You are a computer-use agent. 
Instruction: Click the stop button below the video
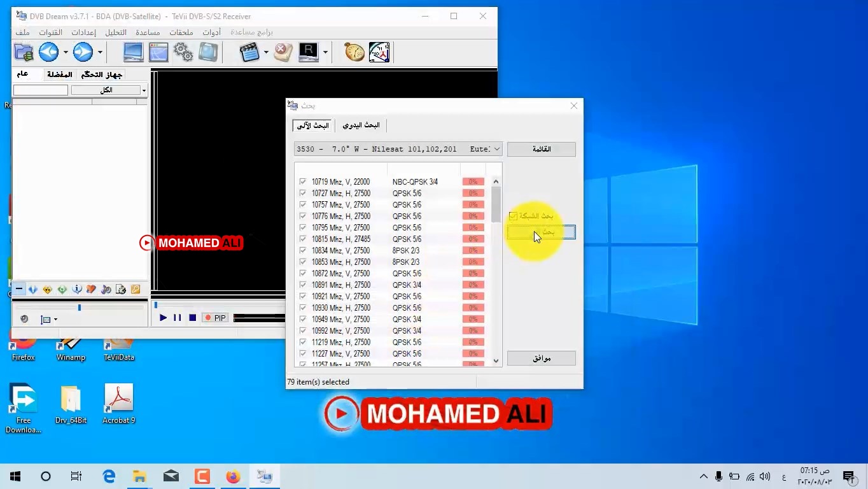pyautogui.click(x=192, y=318)
